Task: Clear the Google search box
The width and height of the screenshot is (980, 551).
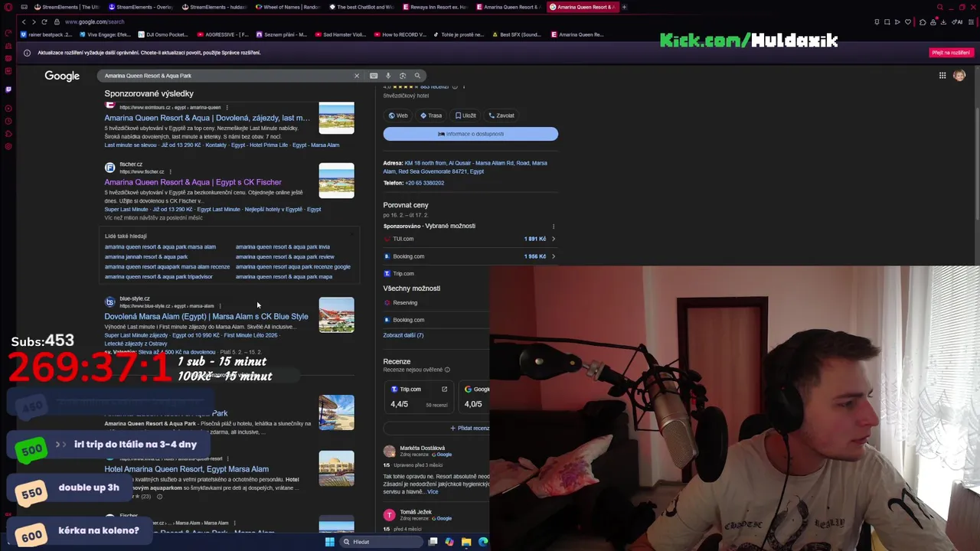Action: (356, 76)
